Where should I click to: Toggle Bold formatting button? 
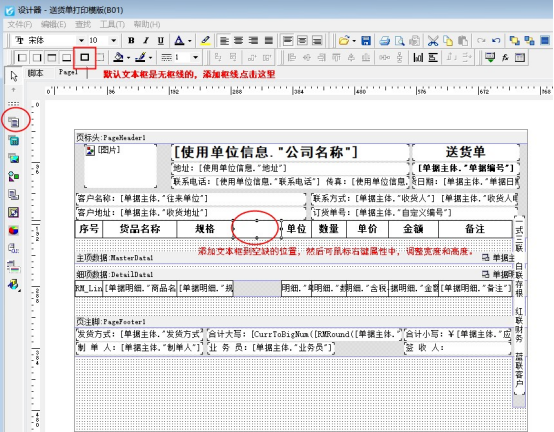pyautogui.click(x=131, y=41)
